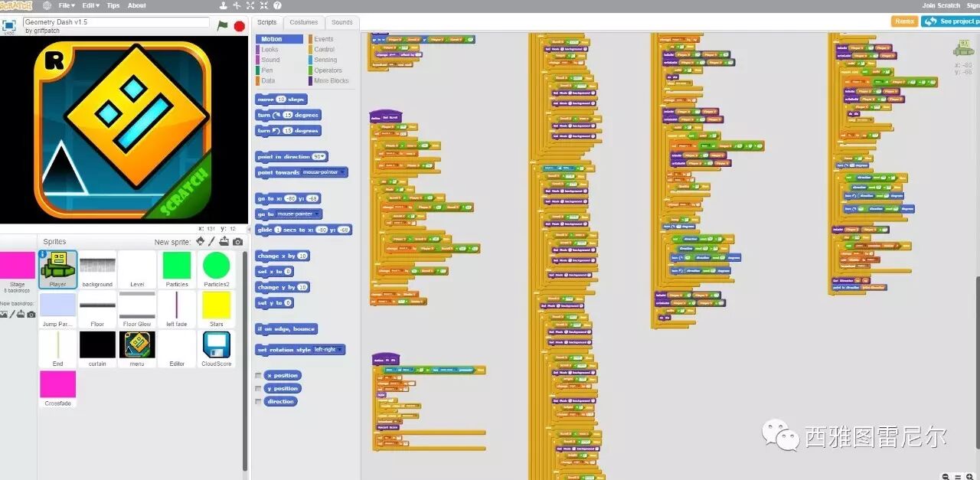Click the green flag to start the project
The width and height of the screenshot is (980, 480).
click(x=223, y=25)
